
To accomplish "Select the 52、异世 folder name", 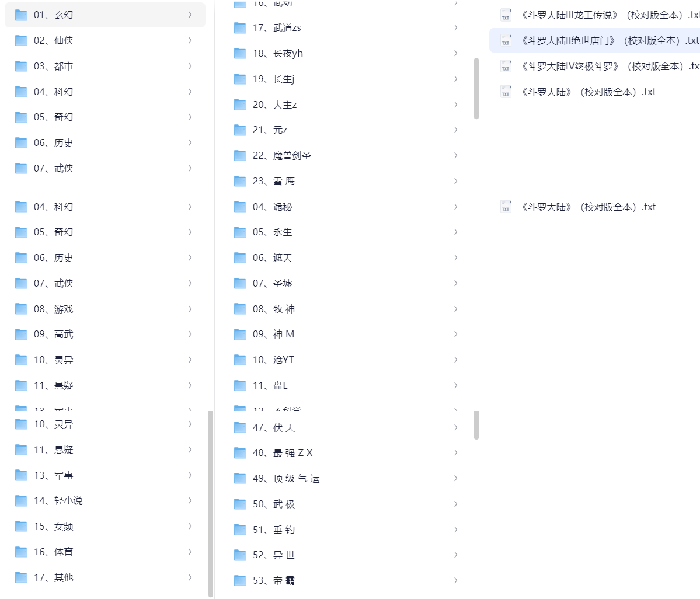I will click(274, 555).
